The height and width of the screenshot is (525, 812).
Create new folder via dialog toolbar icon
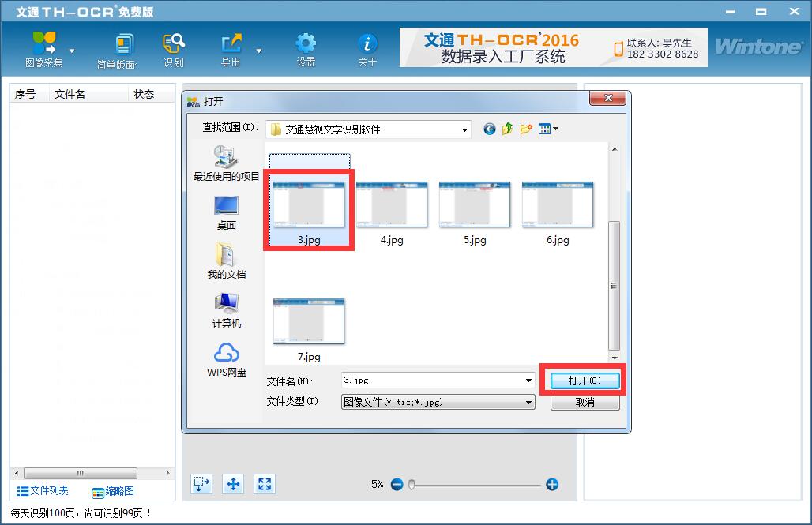click(526, 129)
